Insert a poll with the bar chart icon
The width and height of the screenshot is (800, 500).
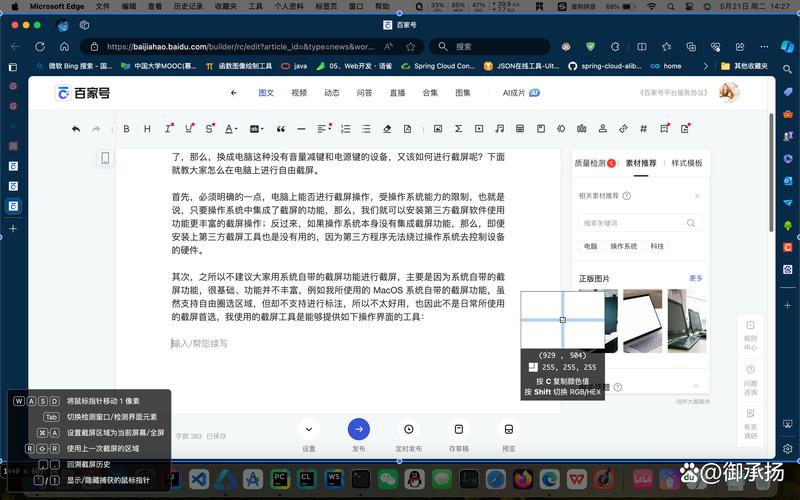582,129
